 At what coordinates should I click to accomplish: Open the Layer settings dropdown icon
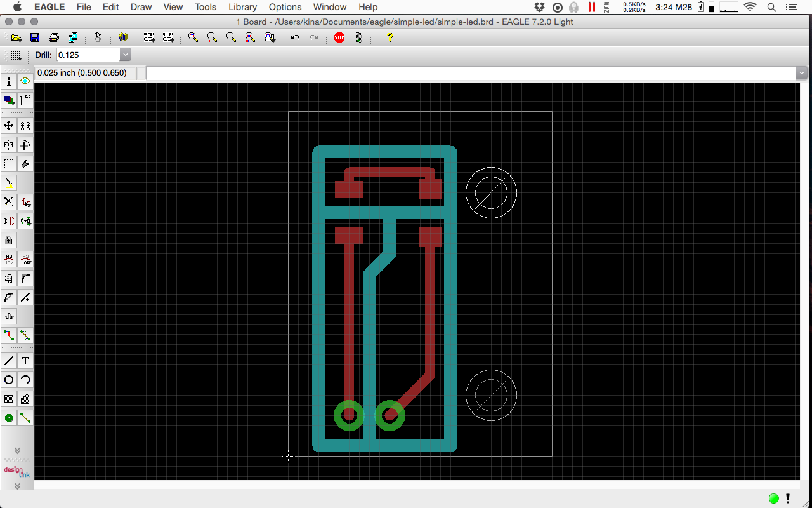pyautogui.click(x=9, y=100)
